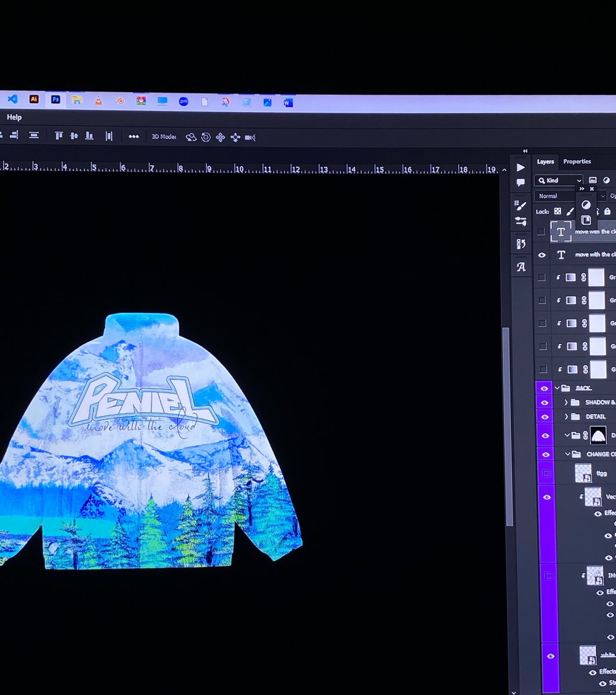
Task: Expand the floating mini panel double-arrow
Action: [x=582, y=189]
